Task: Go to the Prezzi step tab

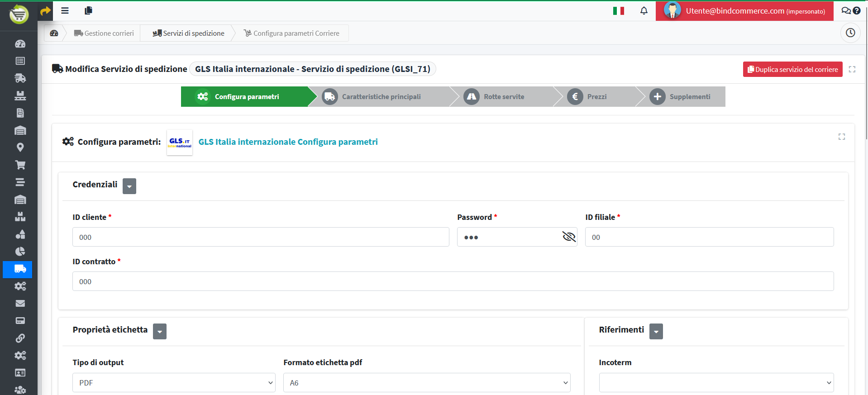Action: 596,97
